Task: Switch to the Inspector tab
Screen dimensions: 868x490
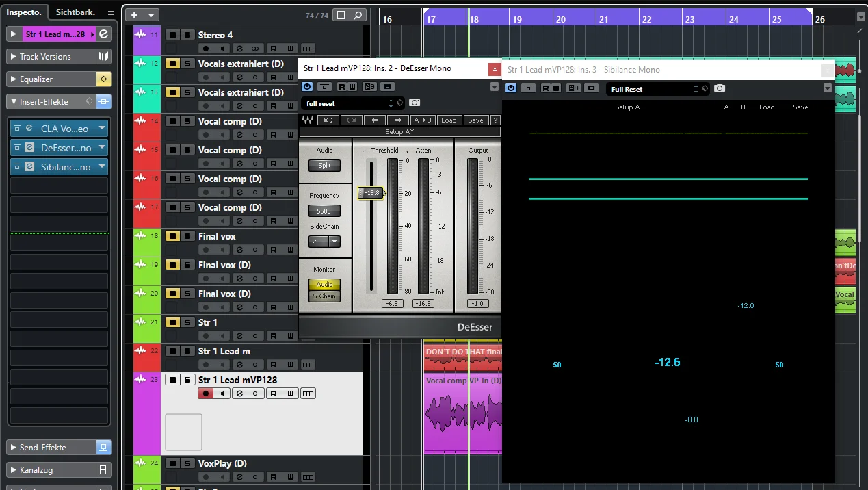Action: [x=24, y=12]
